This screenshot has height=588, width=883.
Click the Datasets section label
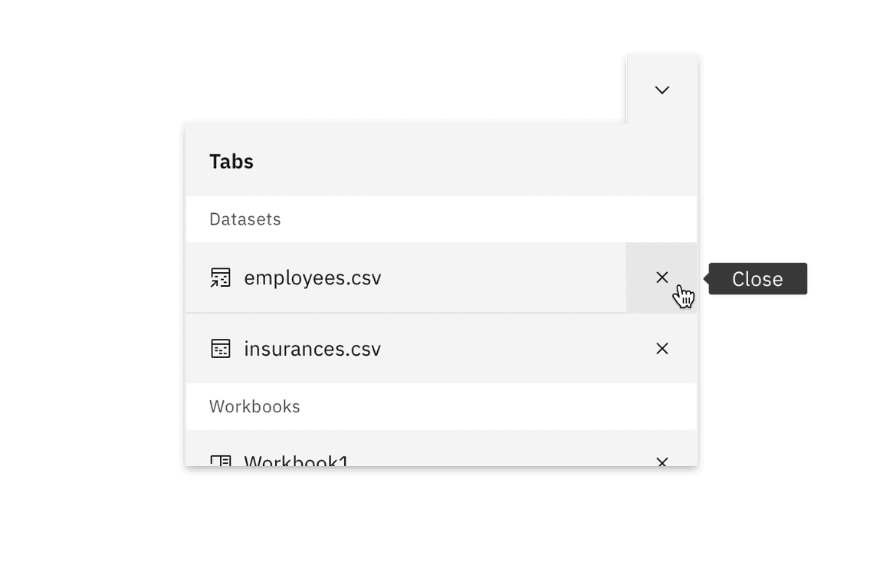point(245,219)
